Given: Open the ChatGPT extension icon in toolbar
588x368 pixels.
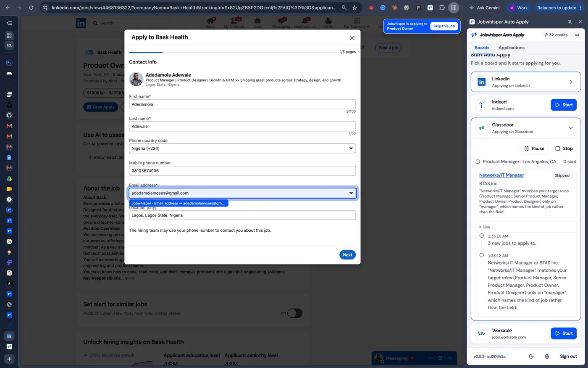Looking at the screenshot, I should 407,8.
